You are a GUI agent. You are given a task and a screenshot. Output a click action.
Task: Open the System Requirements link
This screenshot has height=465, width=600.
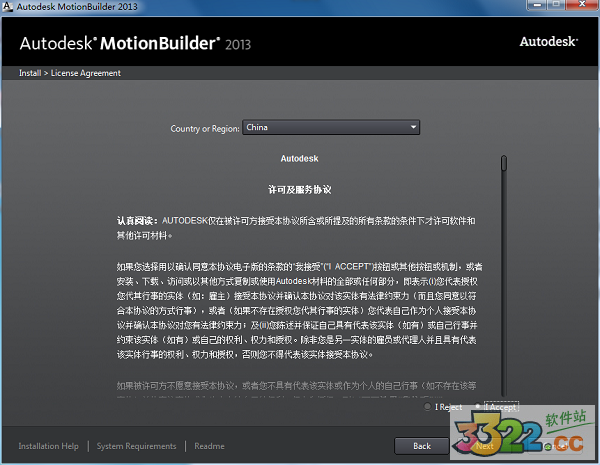[136, 446]
